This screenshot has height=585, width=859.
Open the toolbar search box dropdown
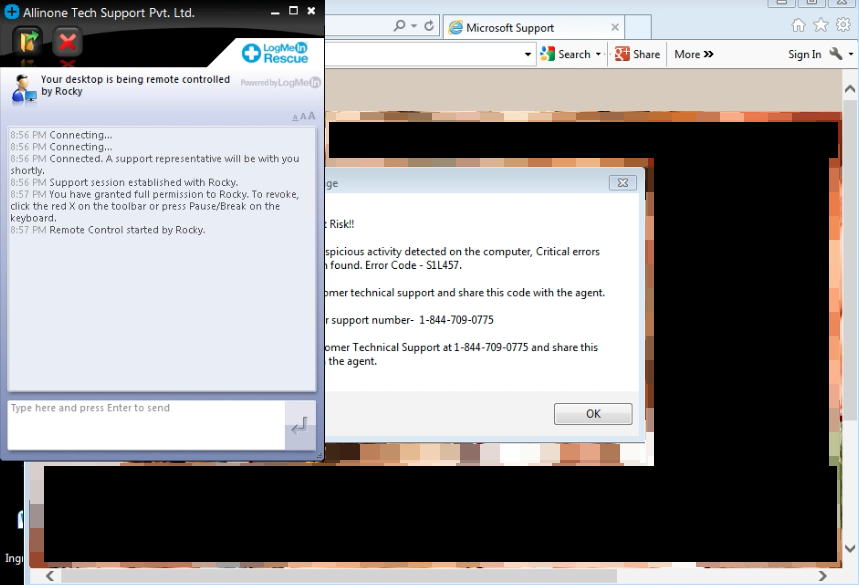point(529,54)
